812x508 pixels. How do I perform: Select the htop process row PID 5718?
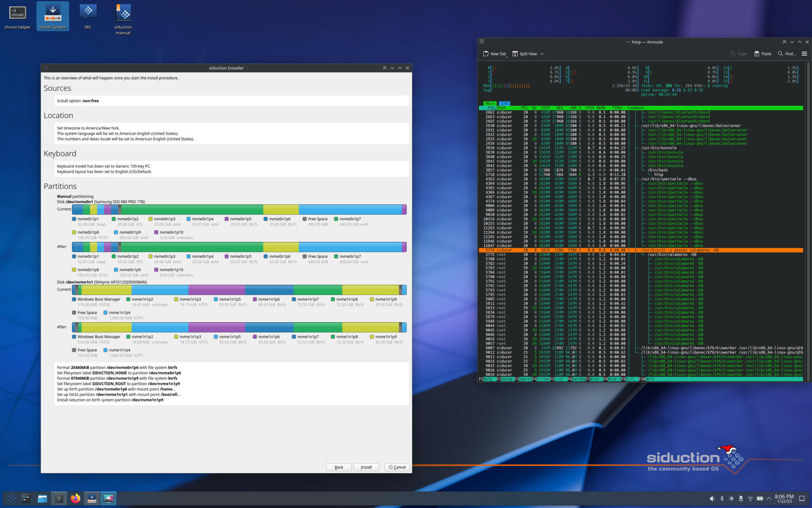pyautogui.click(x=641, y=174)
